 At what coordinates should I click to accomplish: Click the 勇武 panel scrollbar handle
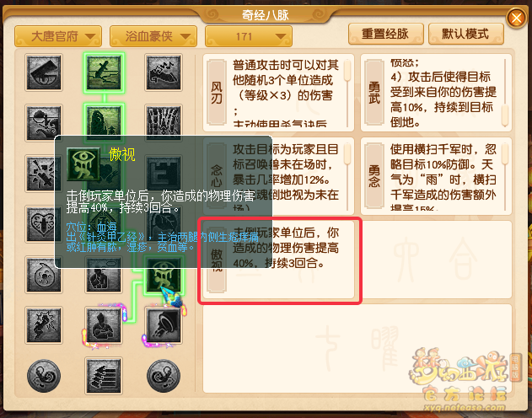(x=505, y=115)
